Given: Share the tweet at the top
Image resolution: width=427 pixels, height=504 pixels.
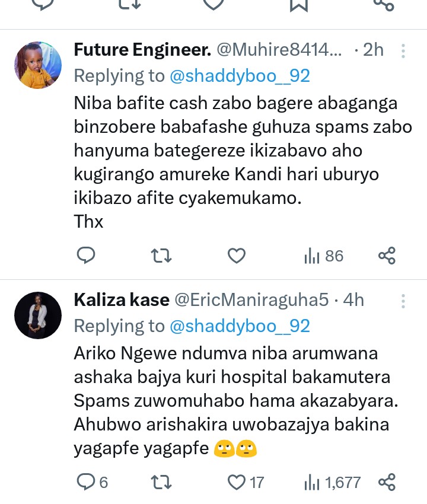Looking at the screenshot, I should point(383,5).
